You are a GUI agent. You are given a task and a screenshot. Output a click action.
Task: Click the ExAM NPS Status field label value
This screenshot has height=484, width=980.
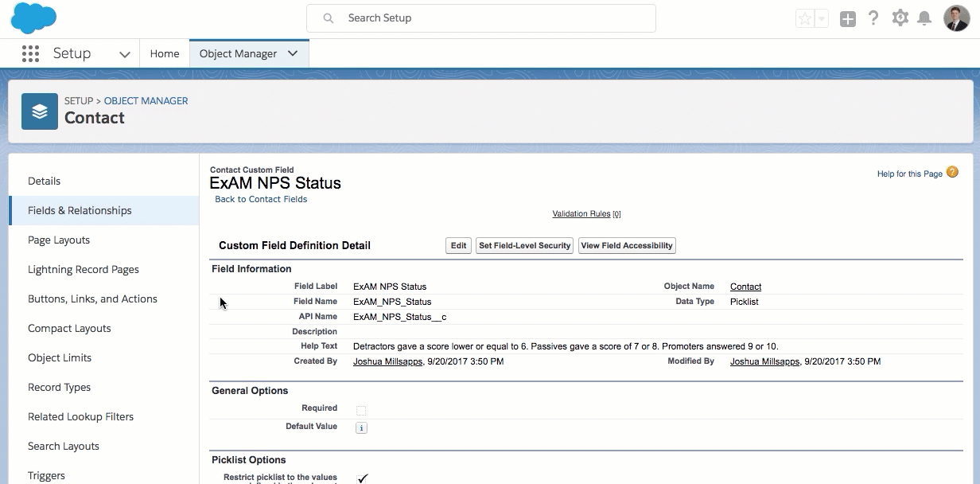click(x=390, y=287)
